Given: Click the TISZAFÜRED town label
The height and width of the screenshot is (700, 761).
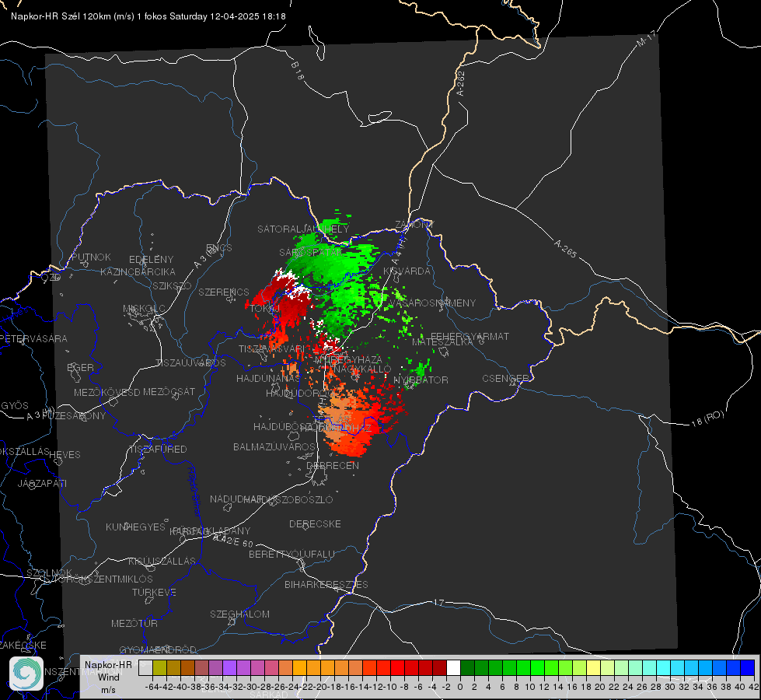Looking at the screenshot, I should [x=158, y=450].
